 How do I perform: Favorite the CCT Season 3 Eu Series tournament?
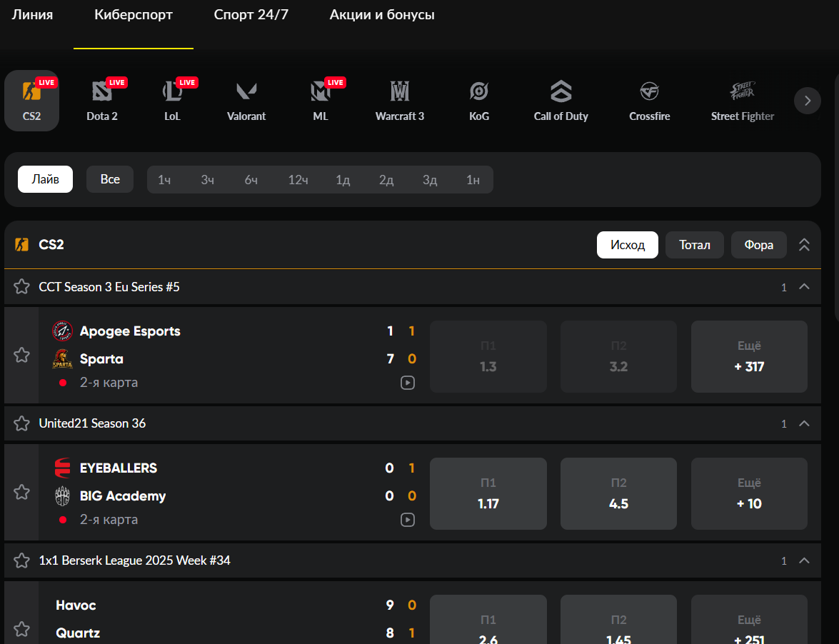pyautogui.click(x=21, y=287)
